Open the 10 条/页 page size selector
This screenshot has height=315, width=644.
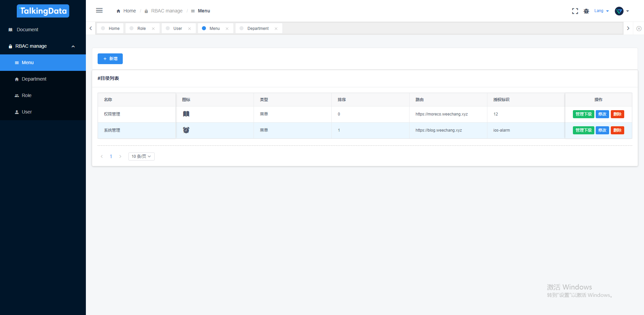141,156
